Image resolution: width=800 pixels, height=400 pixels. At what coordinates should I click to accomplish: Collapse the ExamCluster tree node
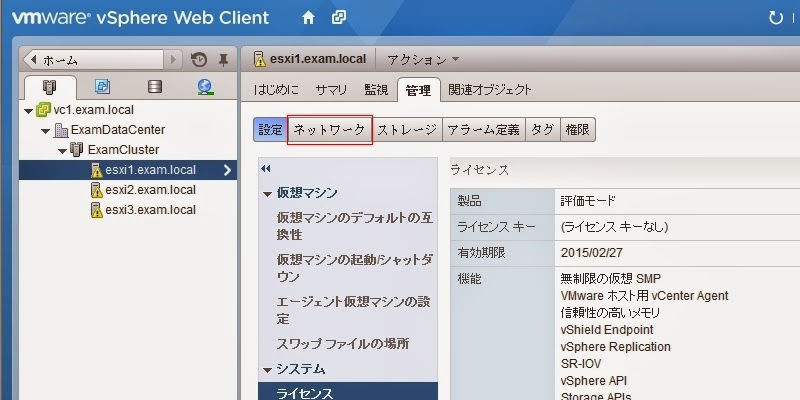pos(63,151)
